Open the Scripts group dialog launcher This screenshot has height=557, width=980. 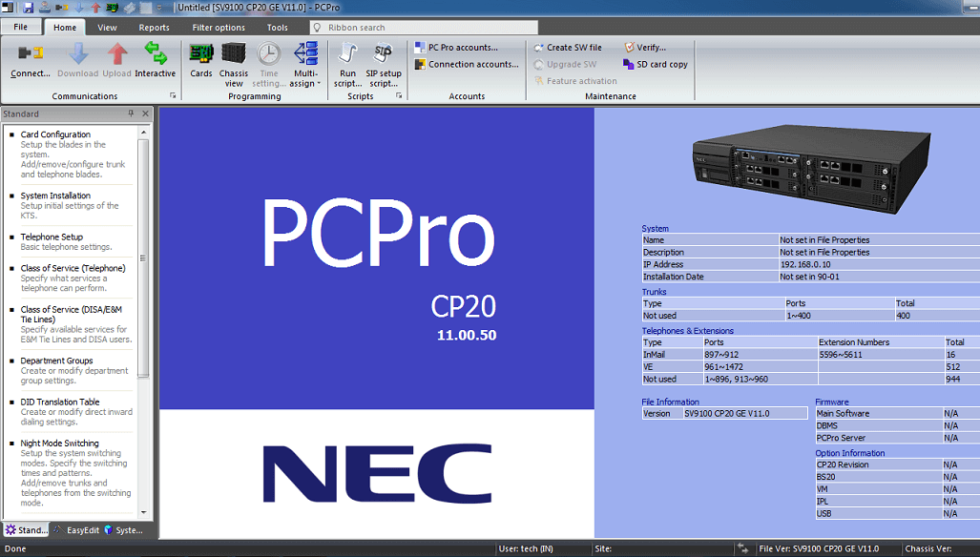coord(399,96)
